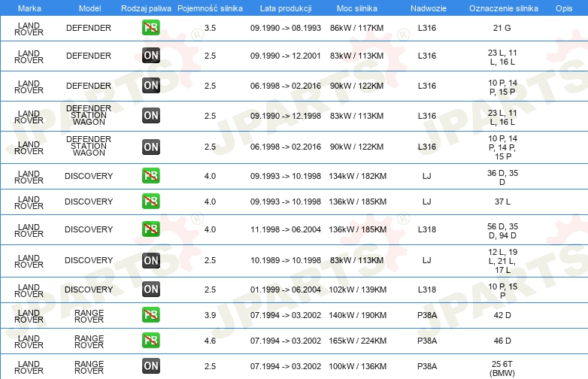The width and height of the screenshot is (588, 379).
Task: Click the Lata produkcji column header
Action: [x=286, y=8]
